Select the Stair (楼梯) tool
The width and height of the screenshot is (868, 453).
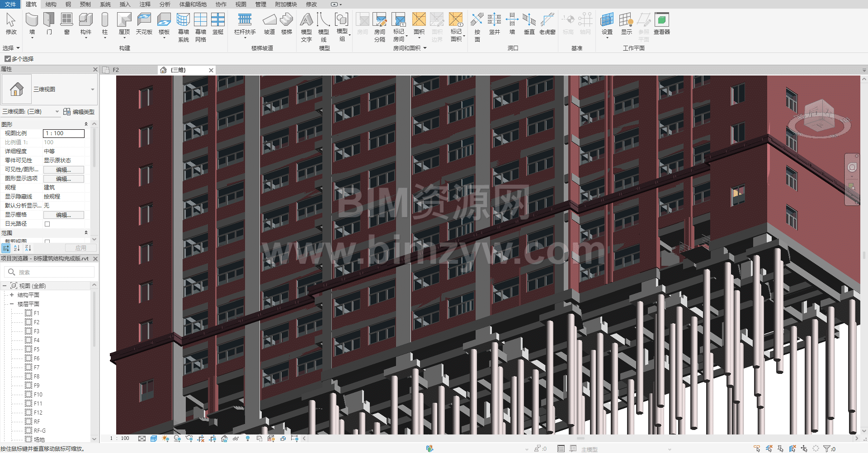tap(287, 24)
